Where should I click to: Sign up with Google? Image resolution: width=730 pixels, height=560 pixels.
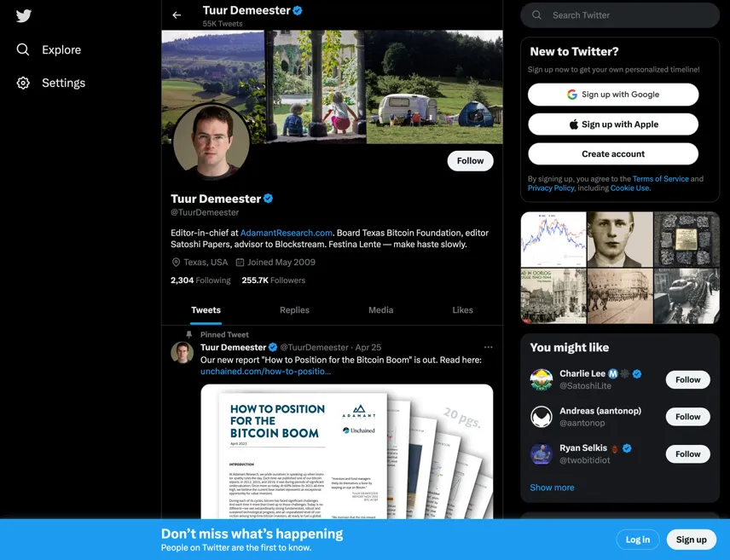(x=613, y=95)
